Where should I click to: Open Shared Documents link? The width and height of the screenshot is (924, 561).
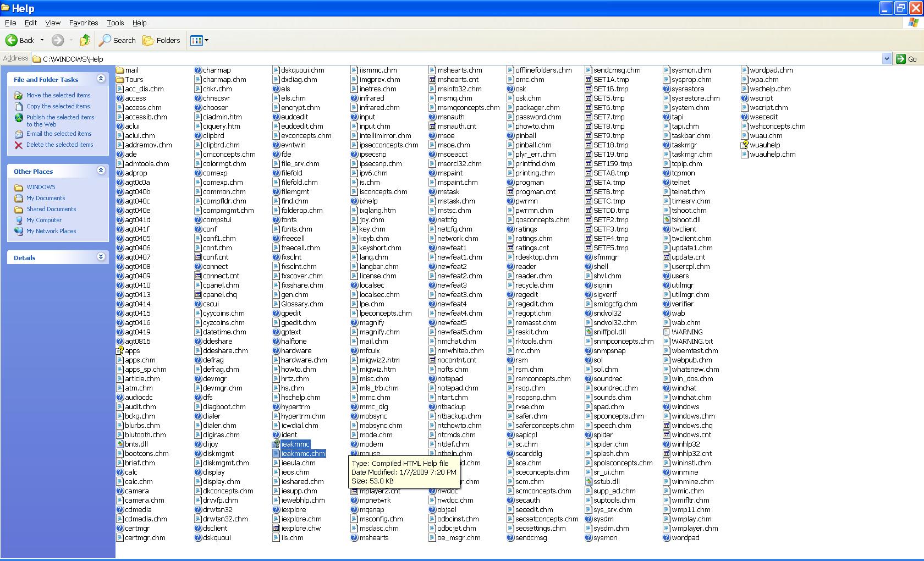pyautogui.click(x=51, y=209)
